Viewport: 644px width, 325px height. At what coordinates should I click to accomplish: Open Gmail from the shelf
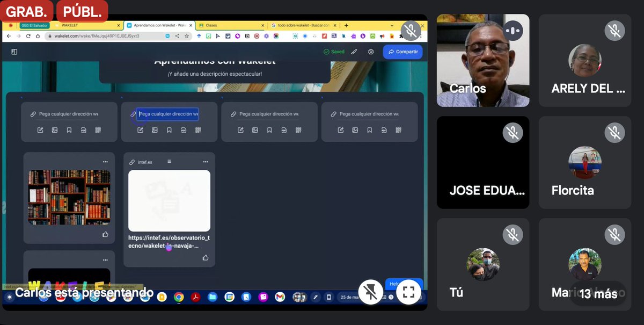(280, 297)
